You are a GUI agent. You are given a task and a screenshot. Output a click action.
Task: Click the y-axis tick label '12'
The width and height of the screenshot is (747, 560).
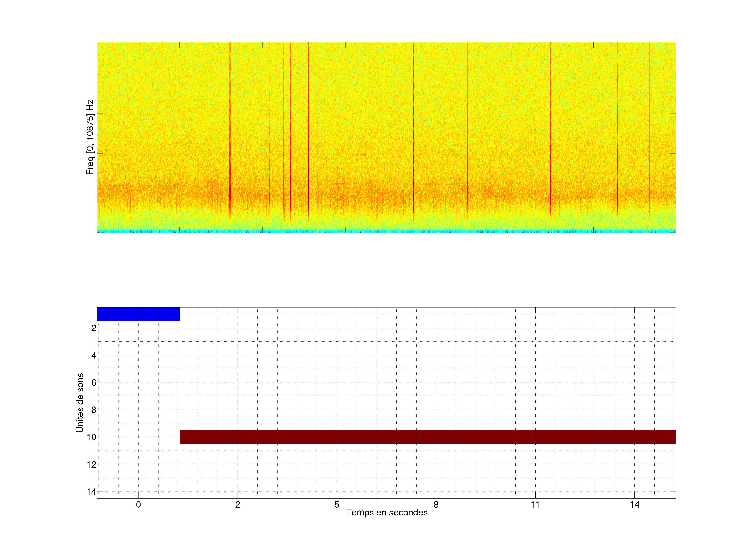(92, 465)
